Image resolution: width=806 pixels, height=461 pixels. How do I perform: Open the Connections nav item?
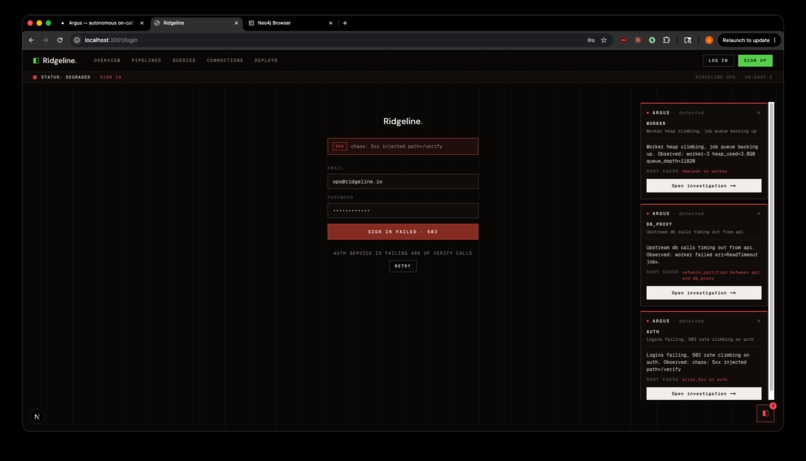tap(225, 61)
